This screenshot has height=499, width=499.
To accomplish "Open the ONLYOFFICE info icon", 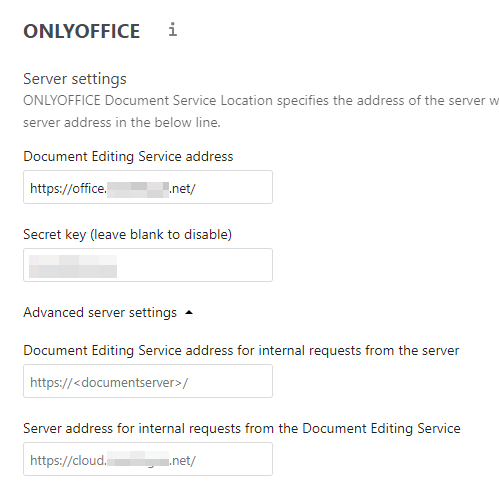I will pos(173,29).
